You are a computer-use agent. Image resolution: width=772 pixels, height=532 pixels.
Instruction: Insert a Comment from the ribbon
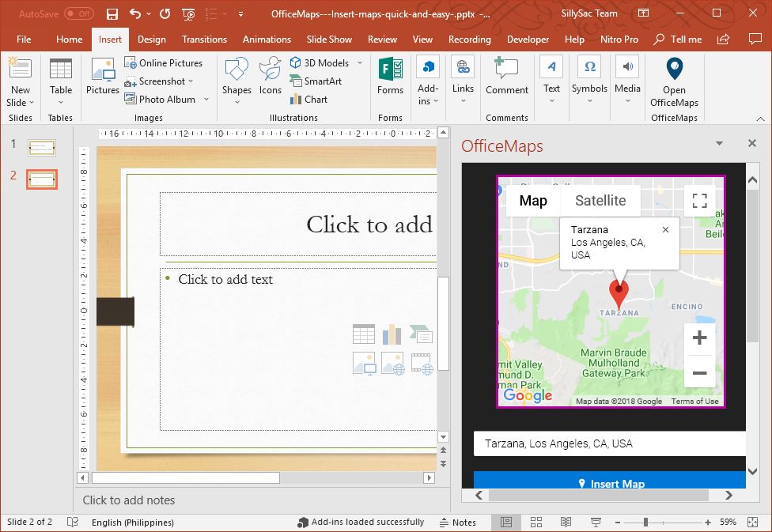(506, 77)
